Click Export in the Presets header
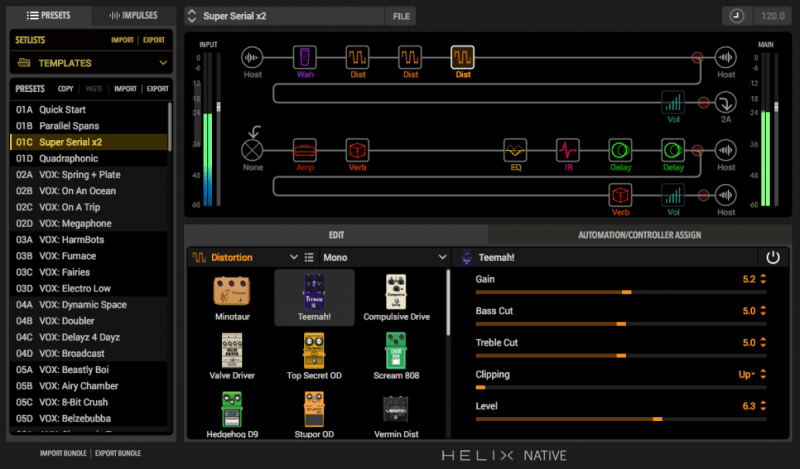This screenshot has height=469, width=800. point(158,89)
